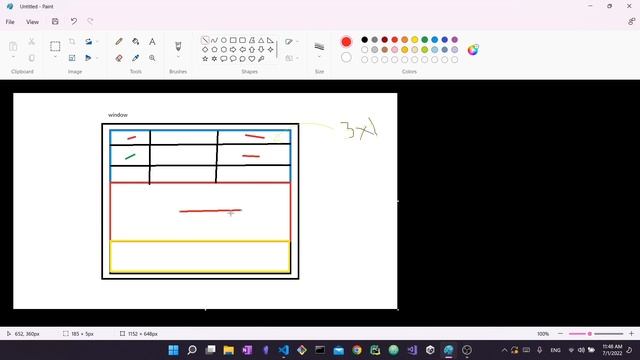Screen dimensions: 640x360
Task: Click the Copy icon
Action: click(x=31, y=58)
